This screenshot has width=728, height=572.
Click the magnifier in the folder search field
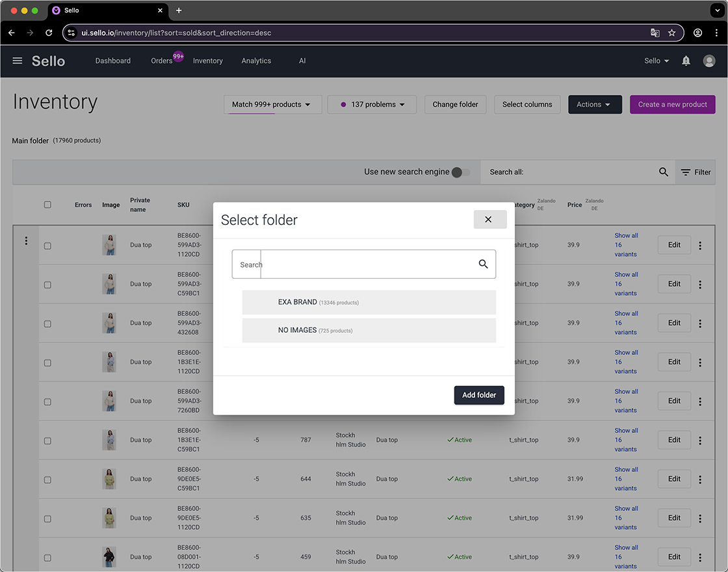[x=483, y=264]
